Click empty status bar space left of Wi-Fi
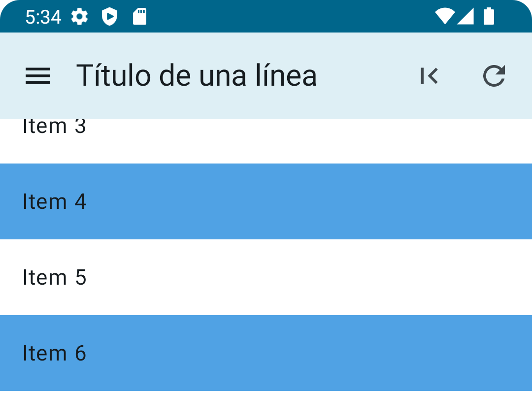The image size is (532, 394). (x=296, y=17)
